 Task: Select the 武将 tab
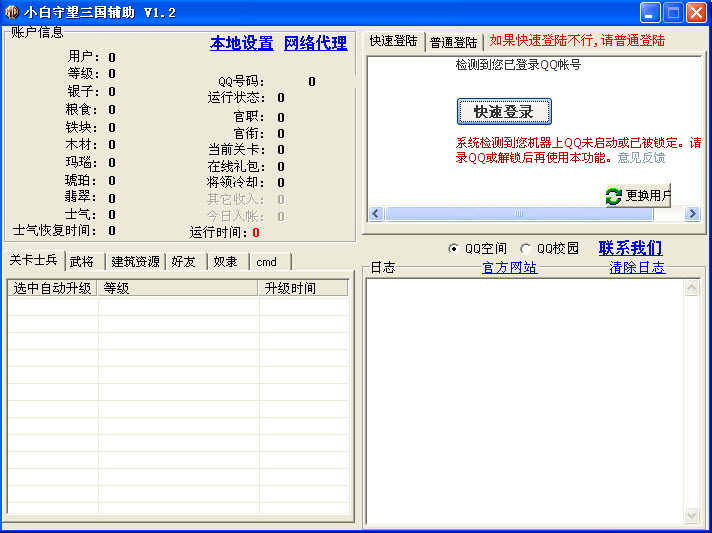tap(85, 262)
